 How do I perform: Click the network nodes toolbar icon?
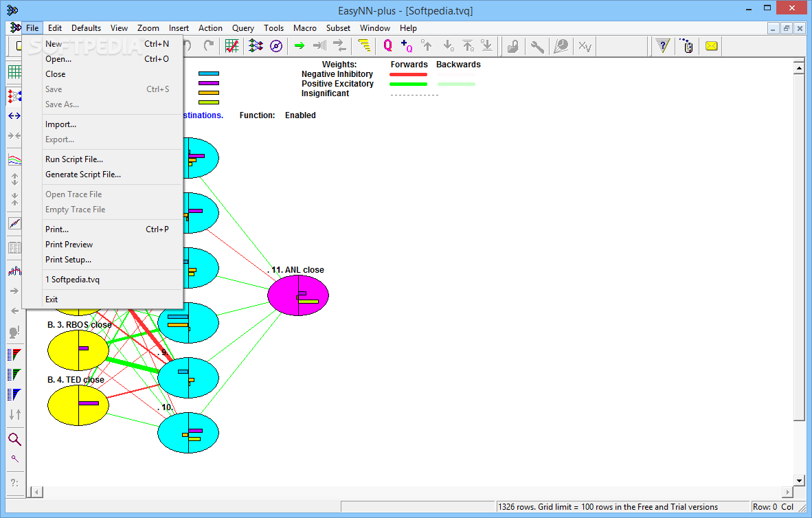(256, 46)
